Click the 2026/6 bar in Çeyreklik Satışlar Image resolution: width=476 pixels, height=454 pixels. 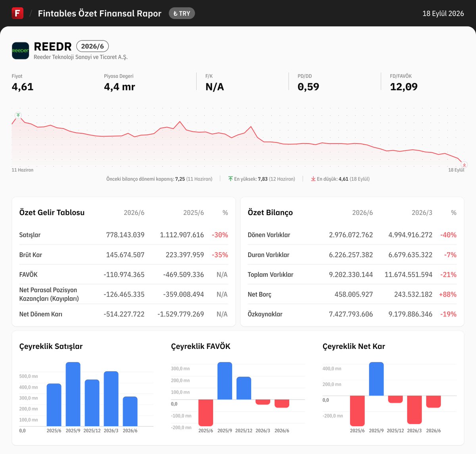click(x=130, y=411)
